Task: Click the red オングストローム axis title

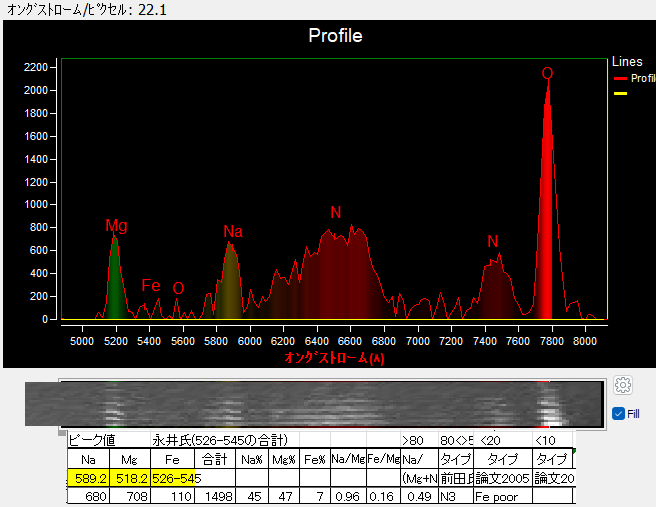Action: (334, 358)
